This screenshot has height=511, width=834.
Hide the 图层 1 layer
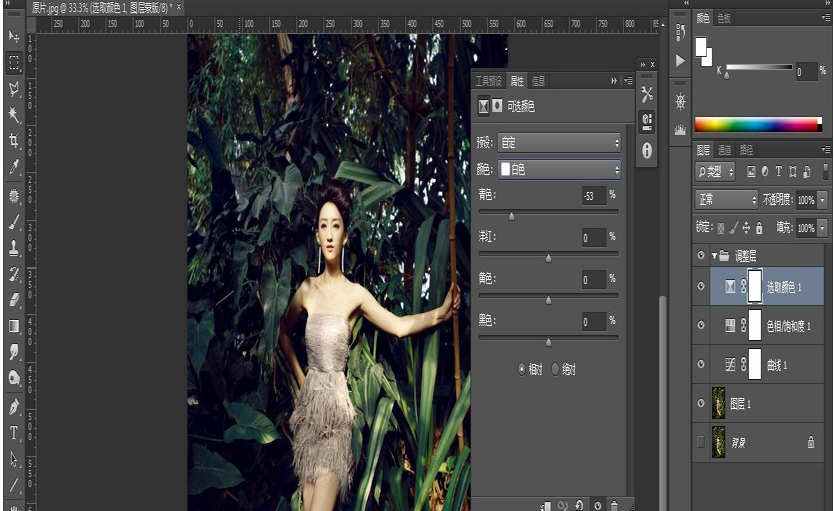(701, 403)
